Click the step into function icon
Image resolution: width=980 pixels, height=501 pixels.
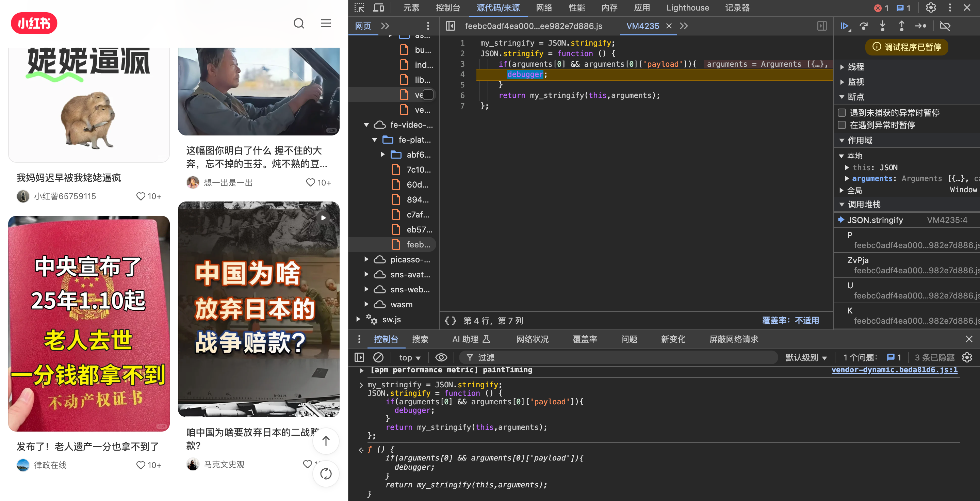[883, 26]
